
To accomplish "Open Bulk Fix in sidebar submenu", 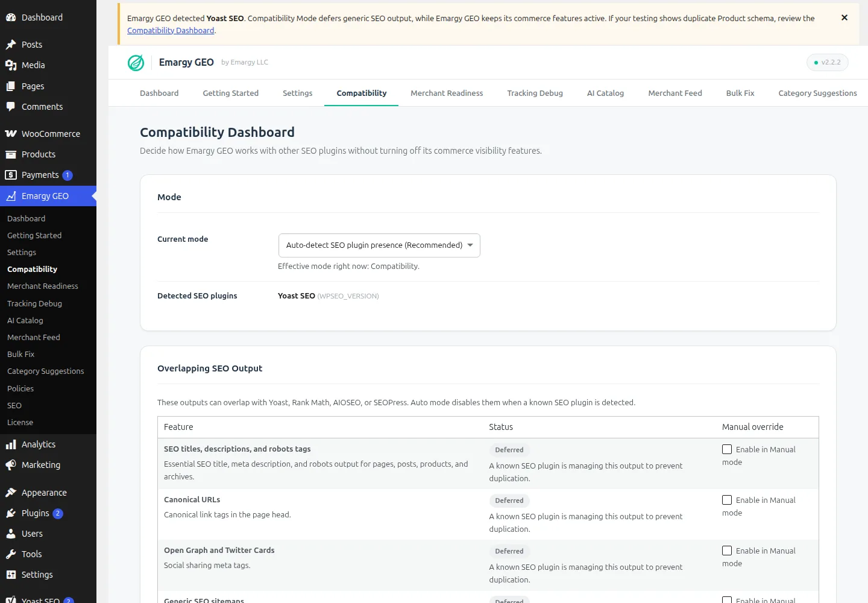I will 21,355.
